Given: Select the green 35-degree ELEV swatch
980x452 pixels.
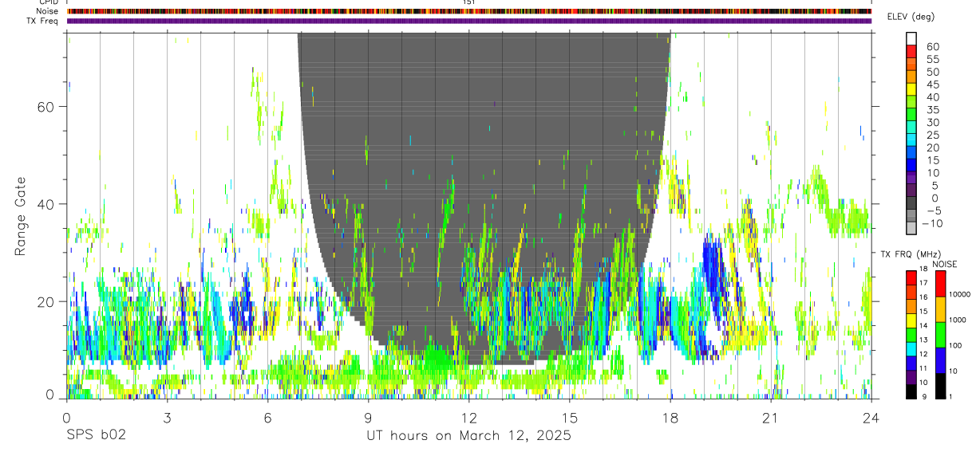Looking at the screenshot, I should click(911, 115).
